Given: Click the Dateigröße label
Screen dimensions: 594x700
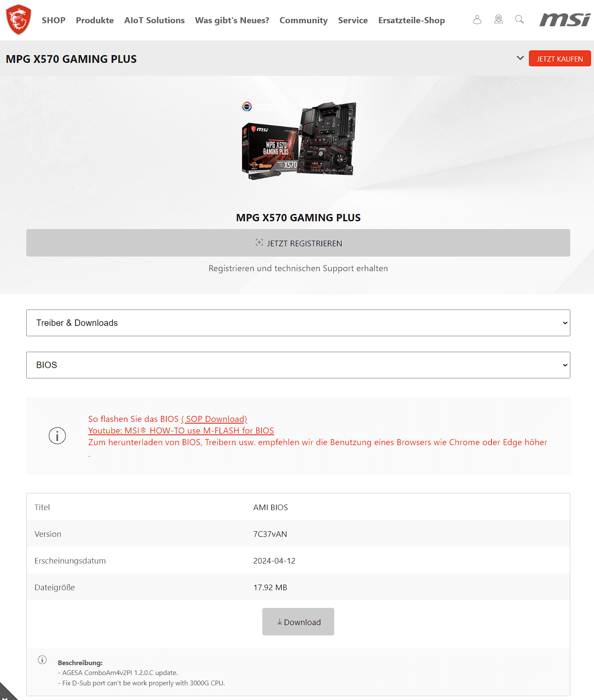Looking at the screenshot, I should point(55,587).
